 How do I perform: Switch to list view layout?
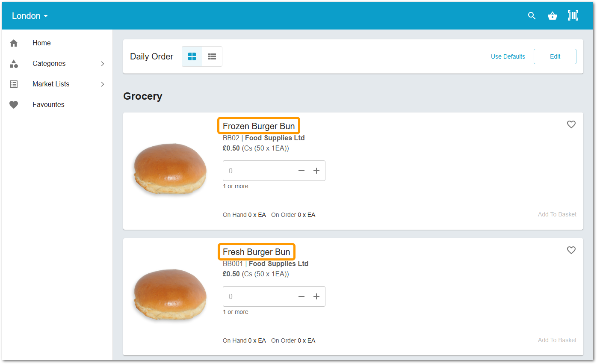[212, 56]
